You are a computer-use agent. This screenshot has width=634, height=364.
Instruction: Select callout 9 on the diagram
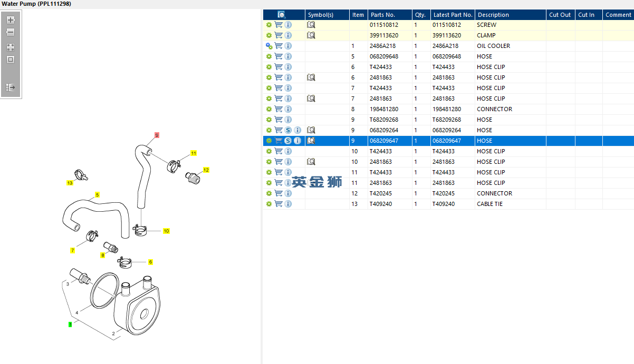(157, 135)
